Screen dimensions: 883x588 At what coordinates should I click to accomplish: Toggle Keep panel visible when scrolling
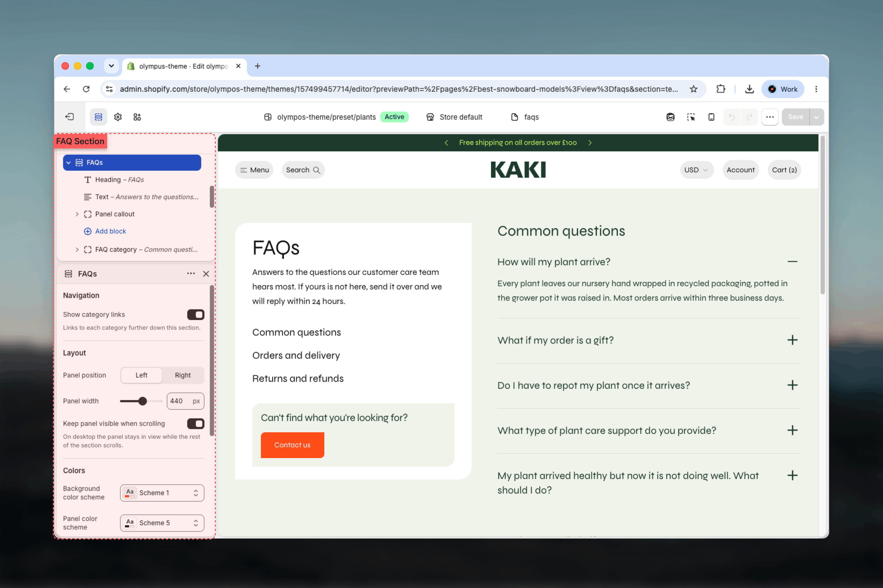pos(195,424)
